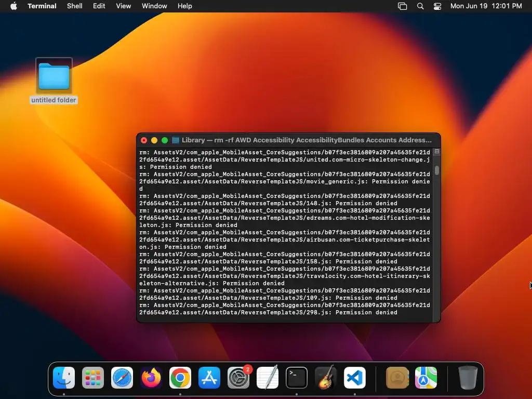Screen dimensions: 532x399
Task: Click the untitled folder name label
Action: point(54,100)
